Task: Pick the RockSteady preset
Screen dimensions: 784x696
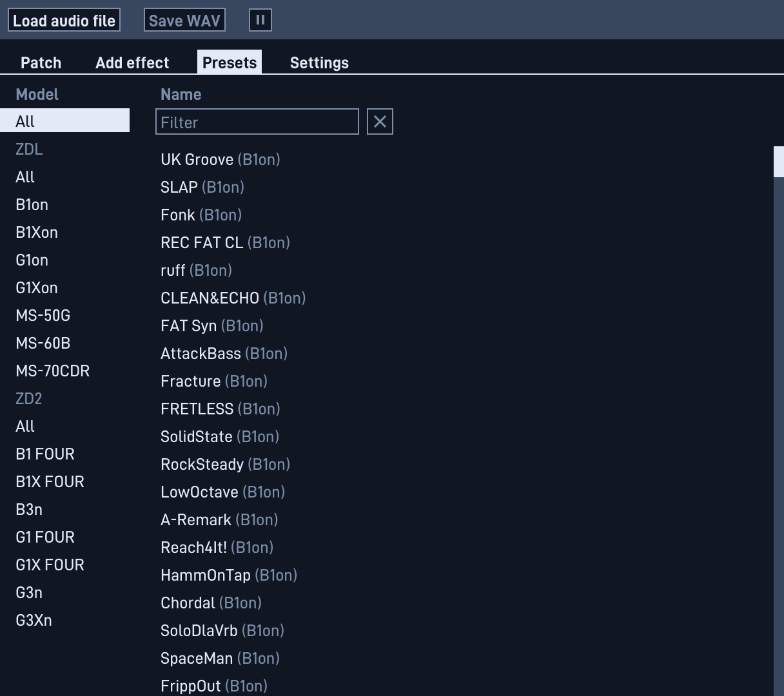Action: coord(225,464)
